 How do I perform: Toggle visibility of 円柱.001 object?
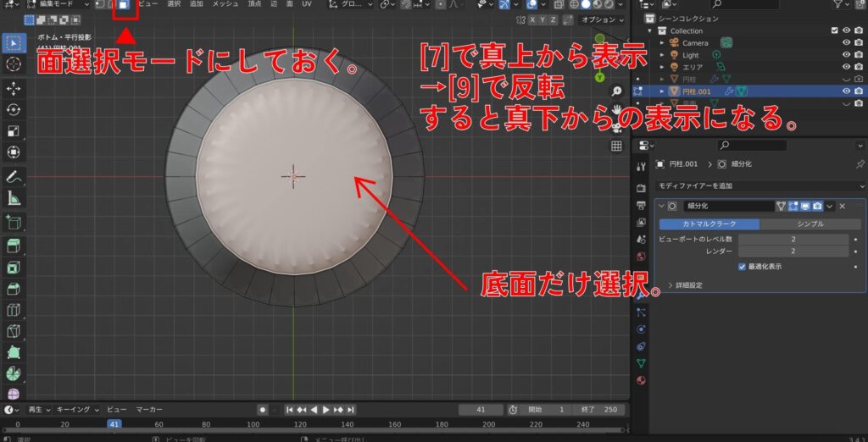[x=846, y=91]
